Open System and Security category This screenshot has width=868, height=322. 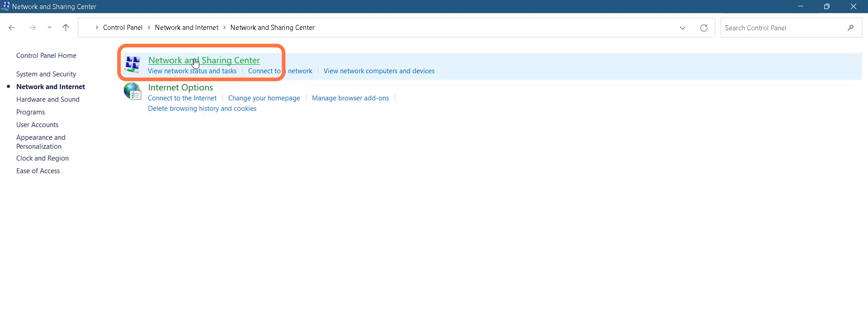click(x=46, y=74)
